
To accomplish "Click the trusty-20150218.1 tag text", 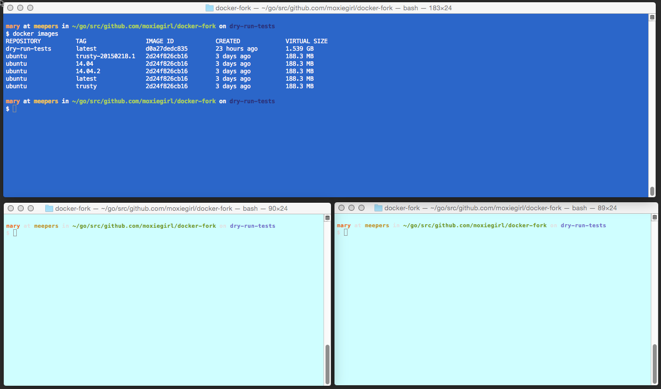I will (105, 56).
